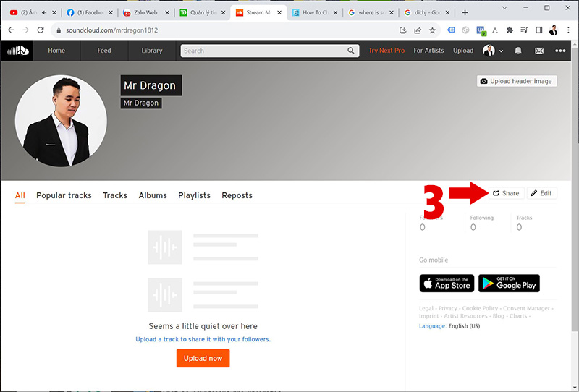Viewport: 579px width, 392px height.
Task: Bookmark this page with the star icon
Action: tap(433, 30)
